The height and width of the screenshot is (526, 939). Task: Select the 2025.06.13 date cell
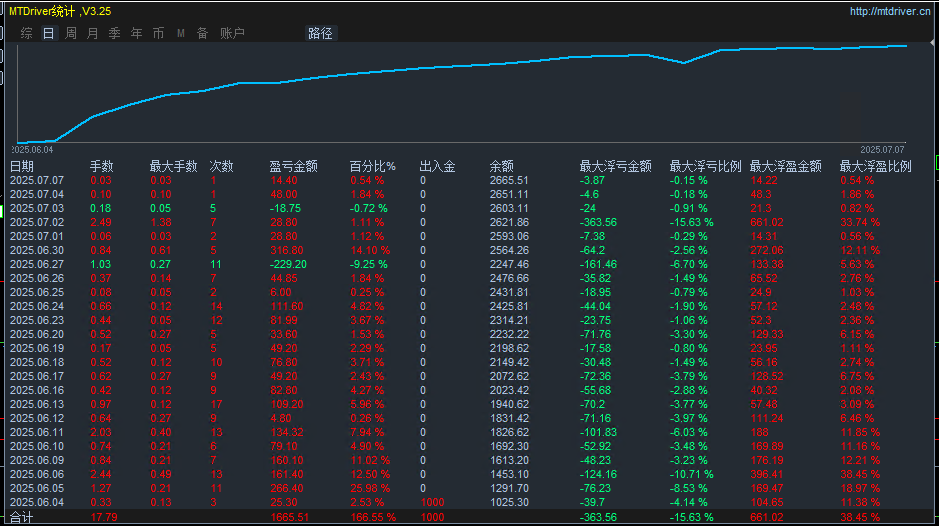[37, 404]
